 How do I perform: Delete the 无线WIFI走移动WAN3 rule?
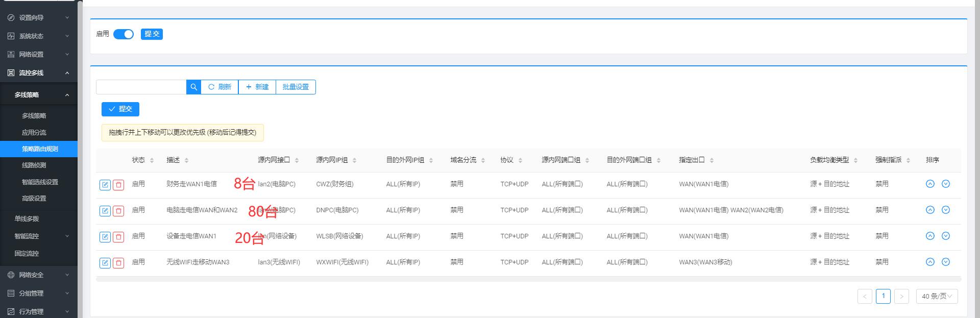pos(118,263)
